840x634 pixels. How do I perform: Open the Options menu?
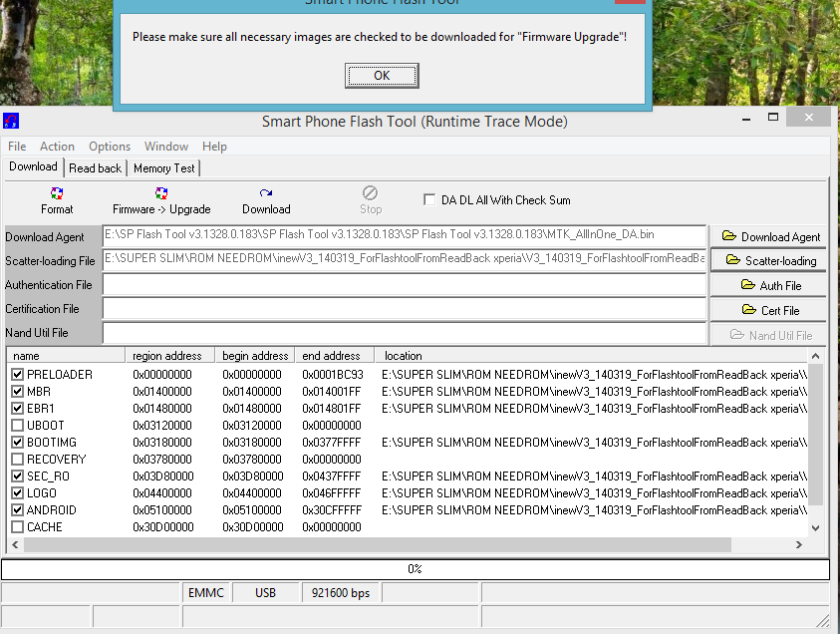[x=110, y=147]
